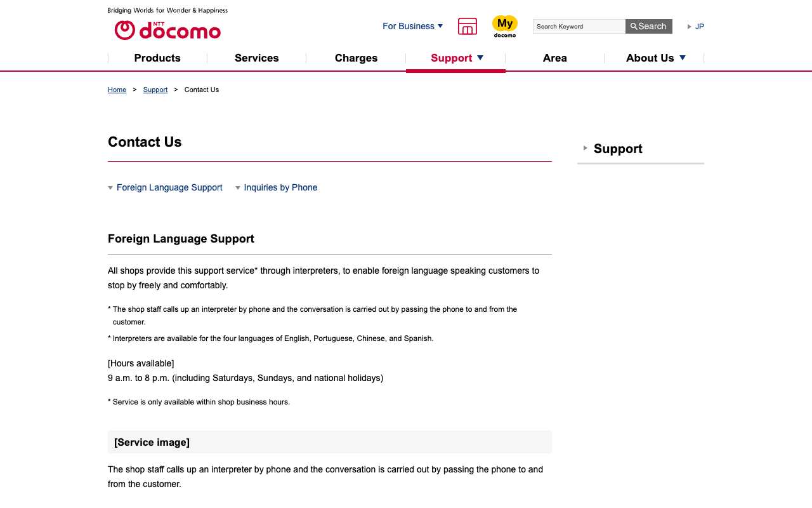Expand the About Us menu arrow

683,58
